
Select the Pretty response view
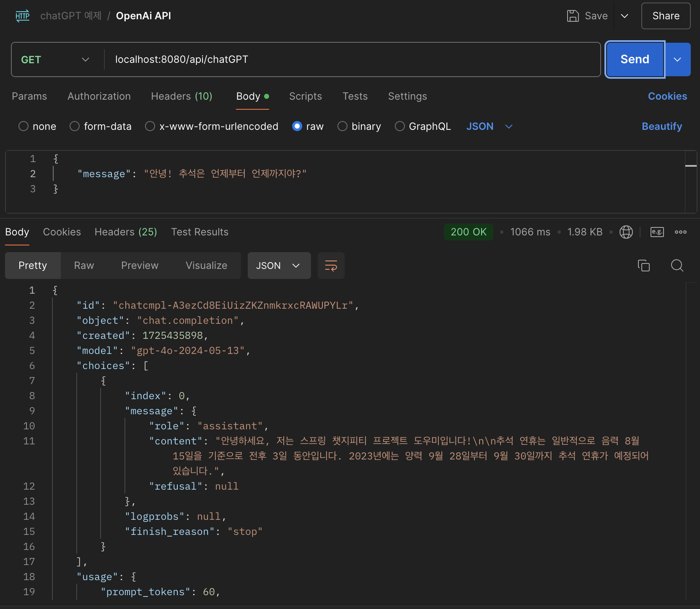click(33, 266)
